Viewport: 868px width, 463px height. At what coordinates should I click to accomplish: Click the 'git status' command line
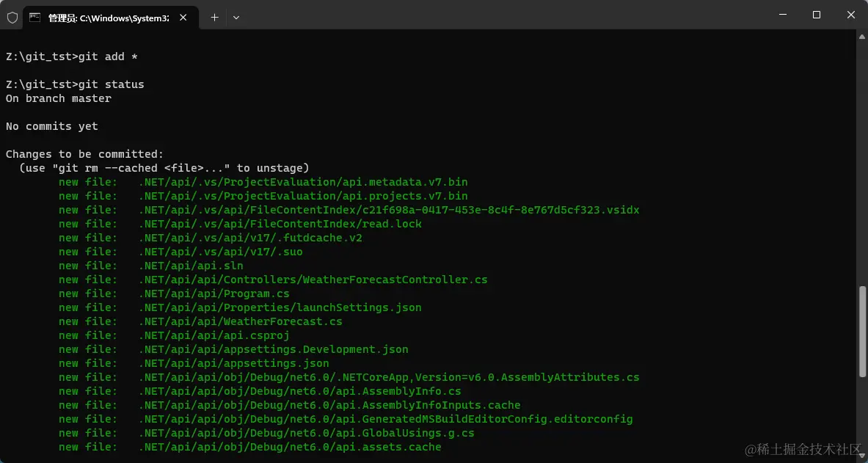click(x=75, y=84)
